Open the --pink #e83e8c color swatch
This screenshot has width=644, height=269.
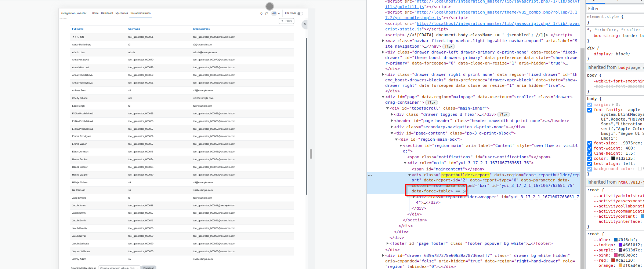tap(616, 255)
